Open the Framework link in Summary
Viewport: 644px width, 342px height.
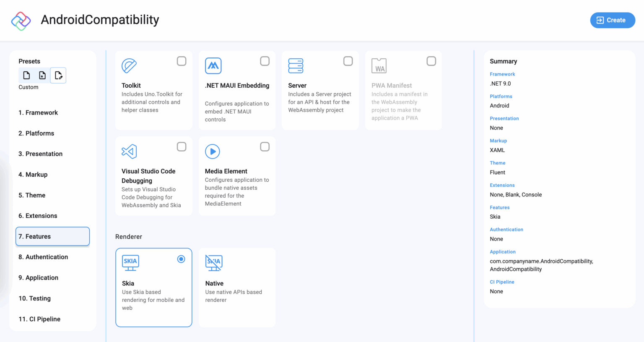pyautogui.click(x=502, y=74)
